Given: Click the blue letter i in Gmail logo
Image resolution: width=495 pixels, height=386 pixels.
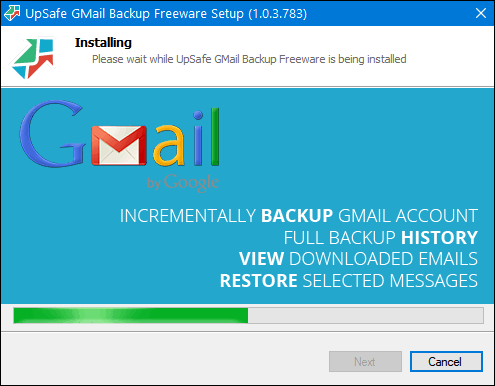Looking at the screenshot, I should (198, 138).
